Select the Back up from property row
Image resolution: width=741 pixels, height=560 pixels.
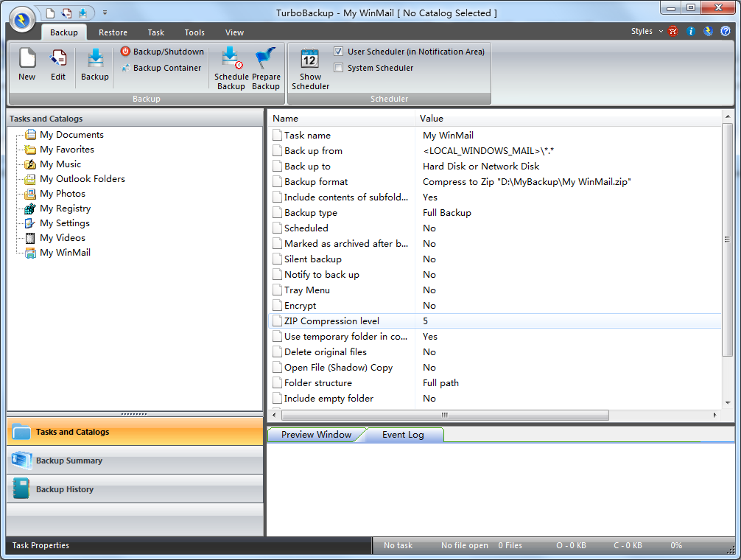pyautogui.click(x=495, y=151)
